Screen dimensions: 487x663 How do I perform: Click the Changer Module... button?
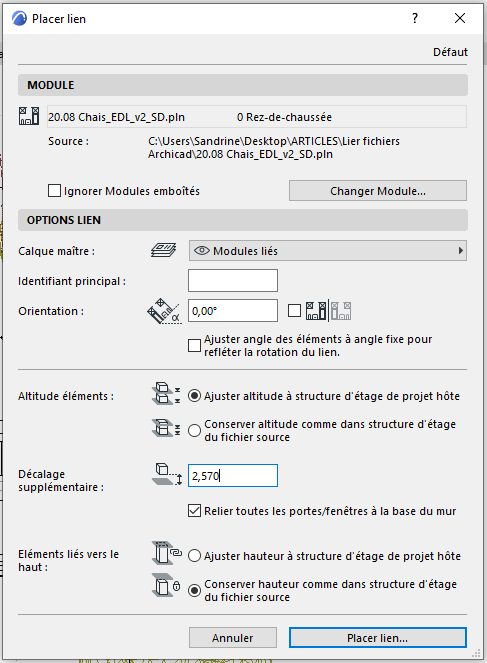pos(378,191)
